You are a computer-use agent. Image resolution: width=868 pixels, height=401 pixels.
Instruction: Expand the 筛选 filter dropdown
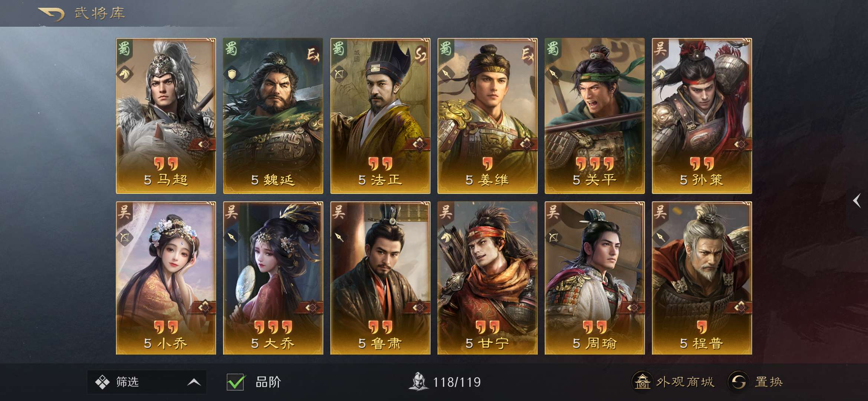tap(147, 382)
